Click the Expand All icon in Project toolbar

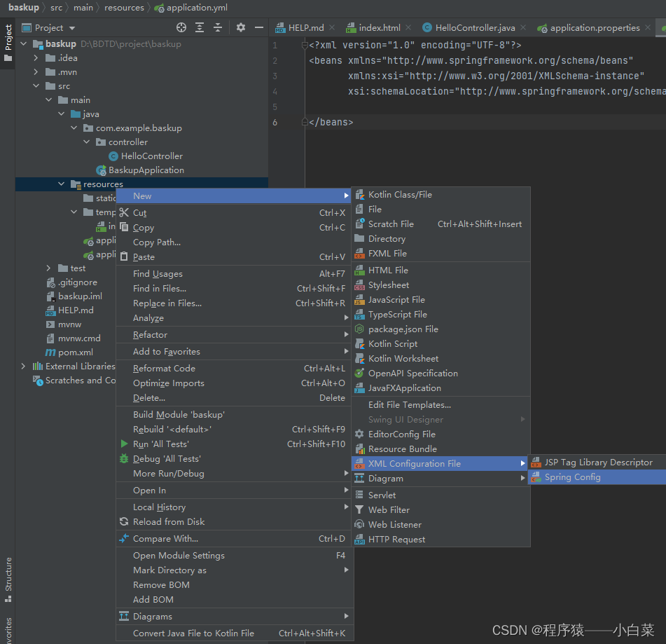tap(199, 27)
